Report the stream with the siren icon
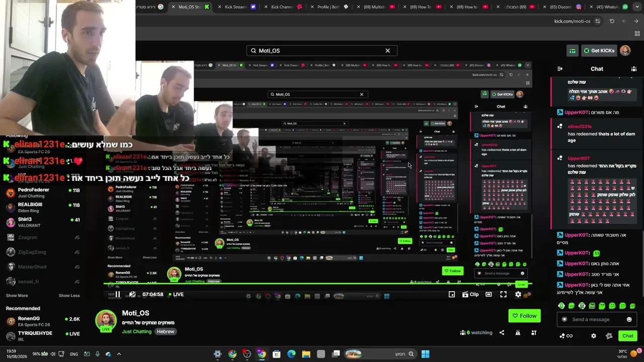This screenshot has height=362, width=644. coord(518,333)
